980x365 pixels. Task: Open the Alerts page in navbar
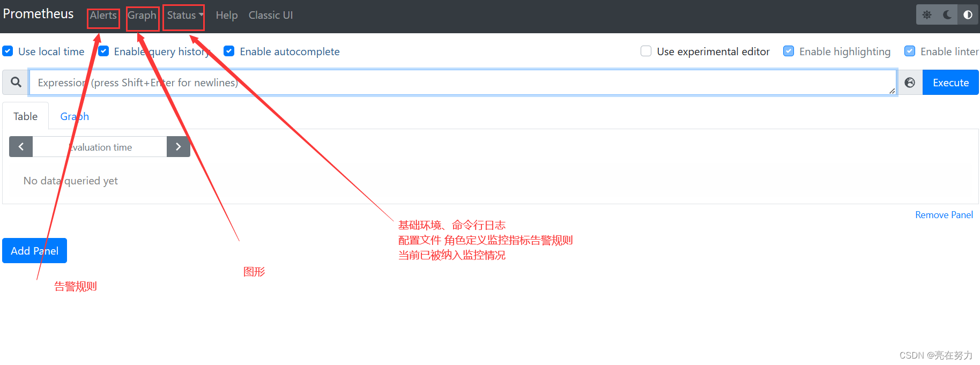(103, 15)
